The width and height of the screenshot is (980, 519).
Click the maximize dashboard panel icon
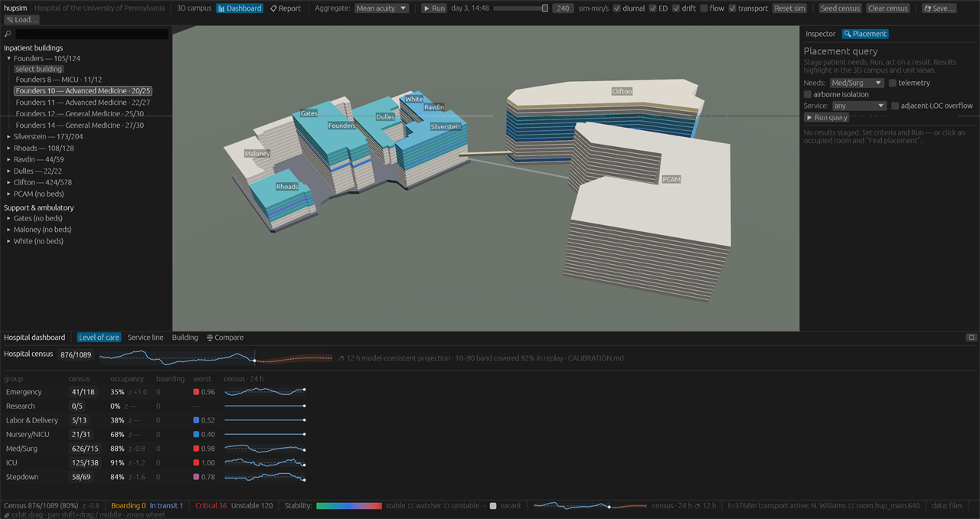point(971,338)
